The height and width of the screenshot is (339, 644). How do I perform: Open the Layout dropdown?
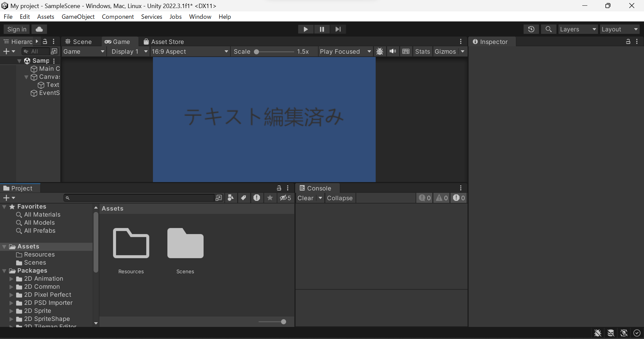pyautogui.click(x=620, y=29)
